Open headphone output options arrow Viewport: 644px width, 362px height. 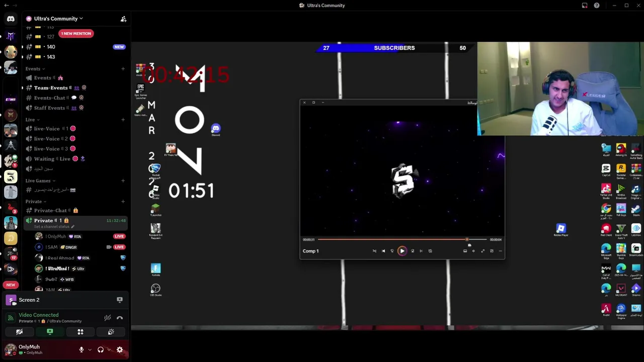pyautogui.click(x=109, y=350)
